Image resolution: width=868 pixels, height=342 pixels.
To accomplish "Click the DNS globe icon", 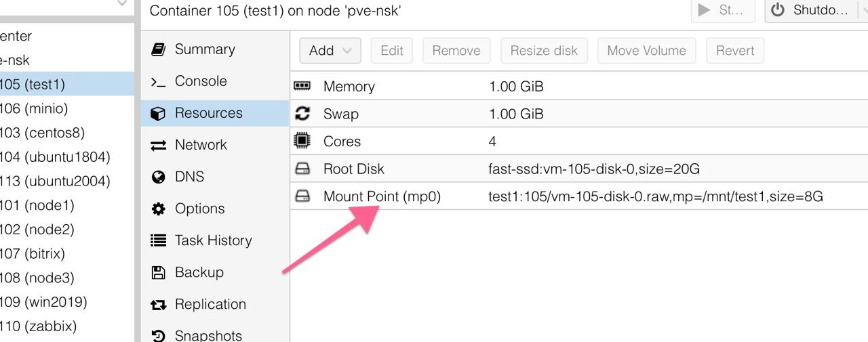I will [158, 177].
